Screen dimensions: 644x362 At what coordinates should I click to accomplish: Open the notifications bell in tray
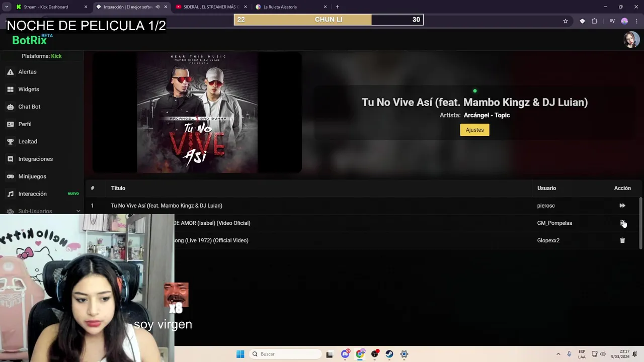635,354
